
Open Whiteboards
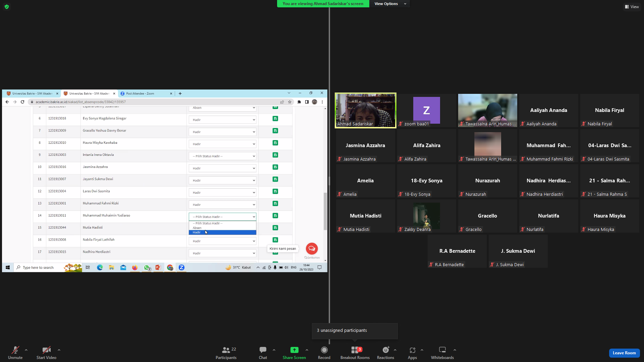[x=442, y=353]
